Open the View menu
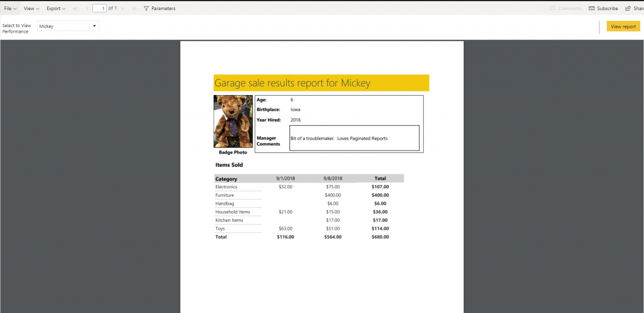Image resolution: width=644 pixels, height=313 pixels. pyautogui.click(x=31, y=8)
